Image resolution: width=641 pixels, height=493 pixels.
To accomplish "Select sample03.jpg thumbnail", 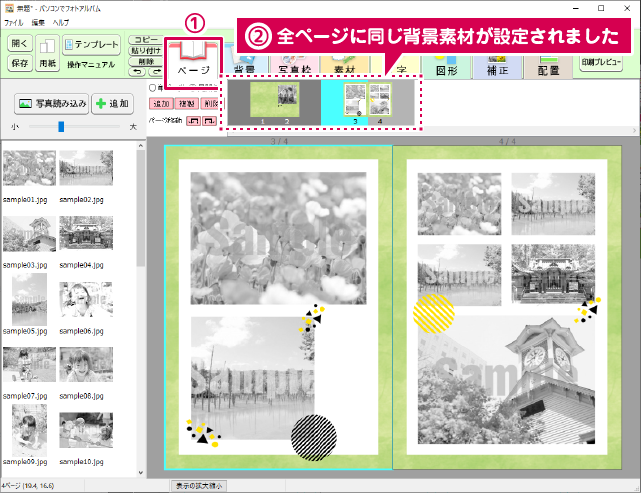I will tap(29, 234).
